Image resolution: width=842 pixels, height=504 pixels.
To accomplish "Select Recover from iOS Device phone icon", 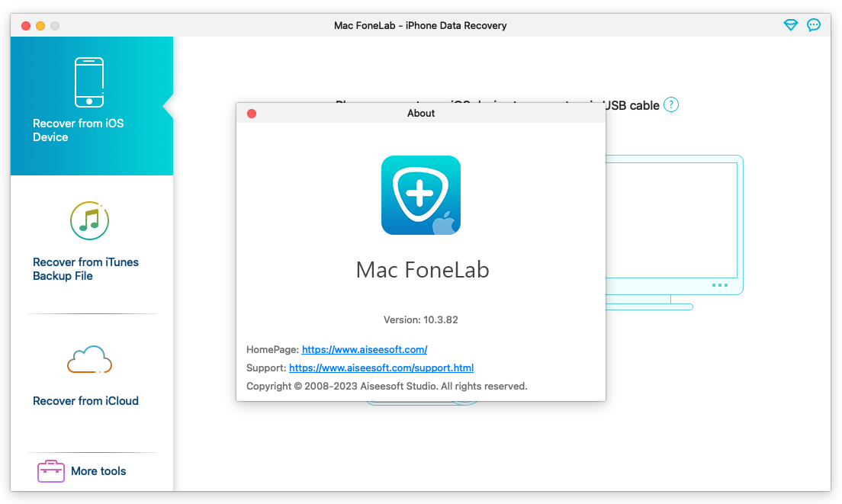I will tap(89, 82).
